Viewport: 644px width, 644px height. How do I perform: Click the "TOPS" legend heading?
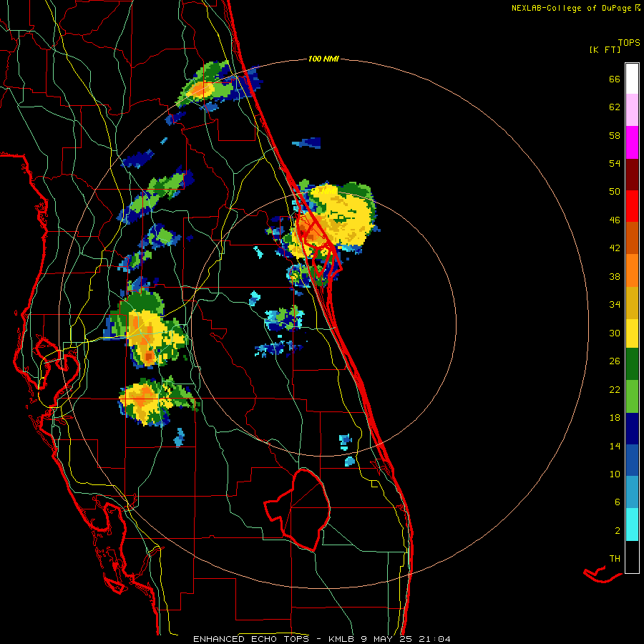tap(629, 43)
